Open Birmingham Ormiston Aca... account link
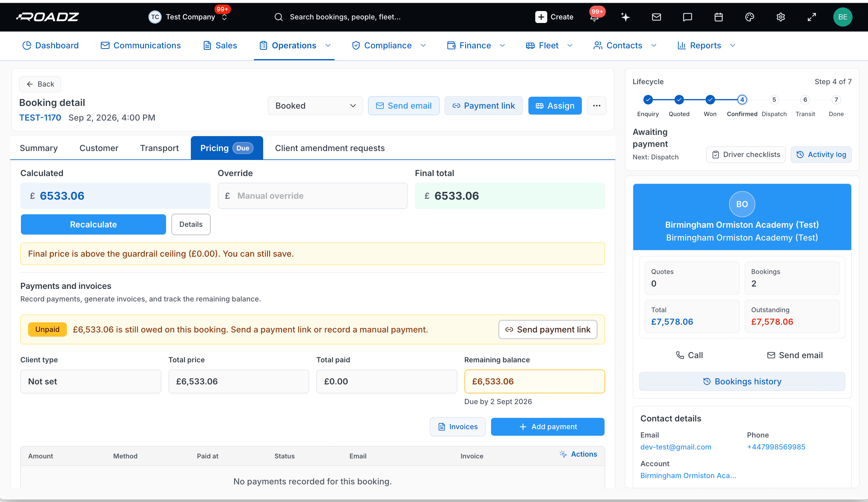868x502 pixels. (688, 475)
